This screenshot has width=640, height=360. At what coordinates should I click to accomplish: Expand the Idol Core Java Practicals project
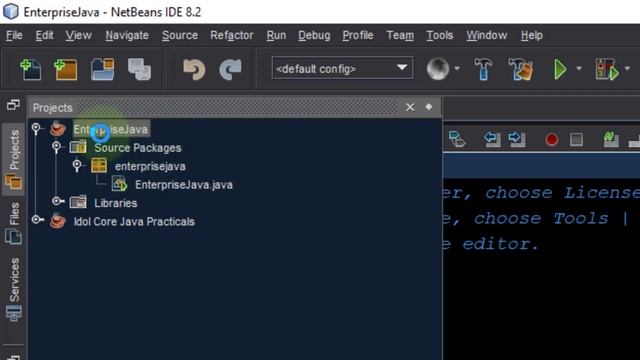click(x=37, y=220)
